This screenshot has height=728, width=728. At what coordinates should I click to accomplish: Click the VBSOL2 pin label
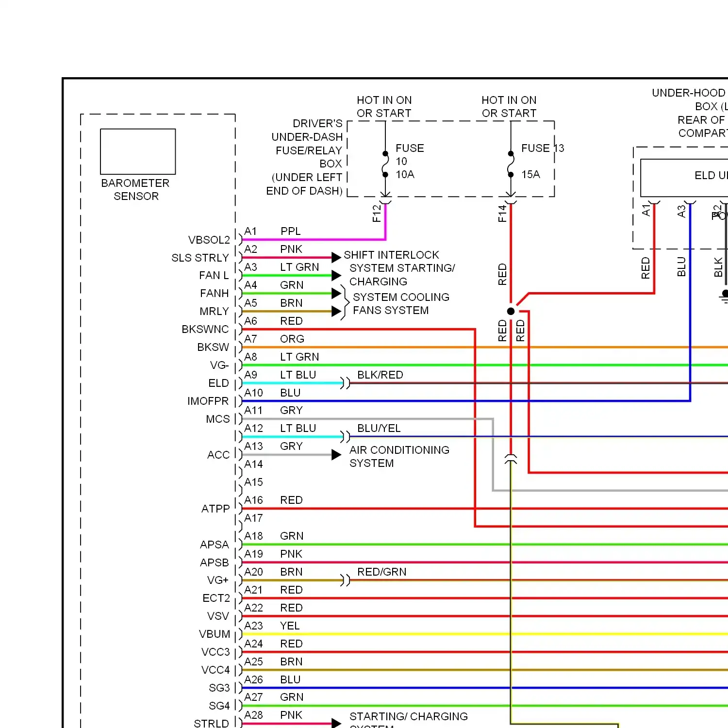[209, 240]
